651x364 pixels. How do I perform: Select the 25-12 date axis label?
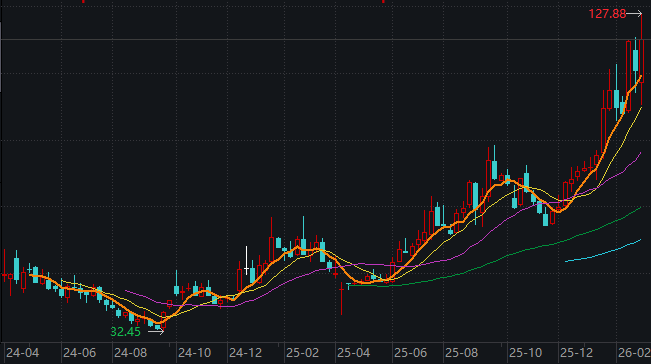coord(576,353)
